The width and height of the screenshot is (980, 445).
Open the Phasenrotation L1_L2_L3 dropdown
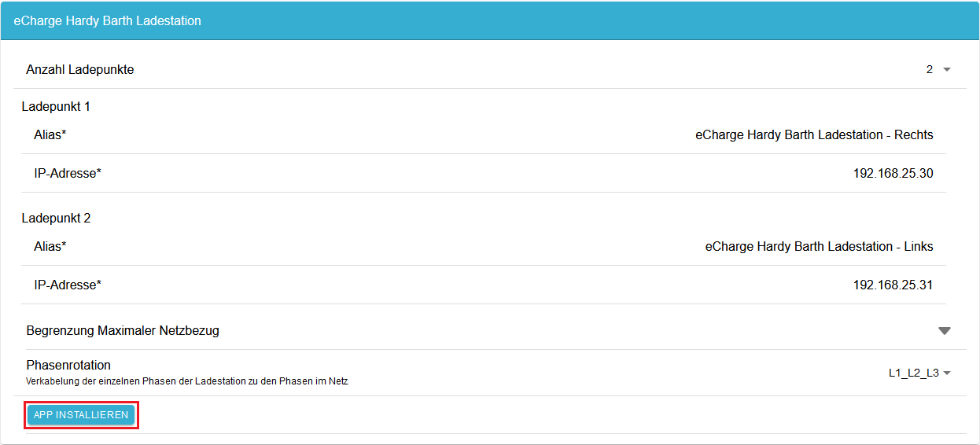click(x=919, y=373)
